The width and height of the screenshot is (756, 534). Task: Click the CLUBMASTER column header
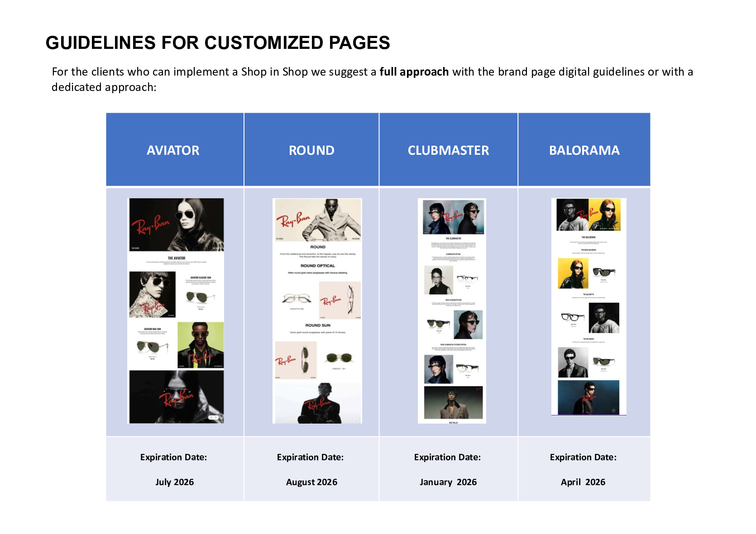pos(448,150)
